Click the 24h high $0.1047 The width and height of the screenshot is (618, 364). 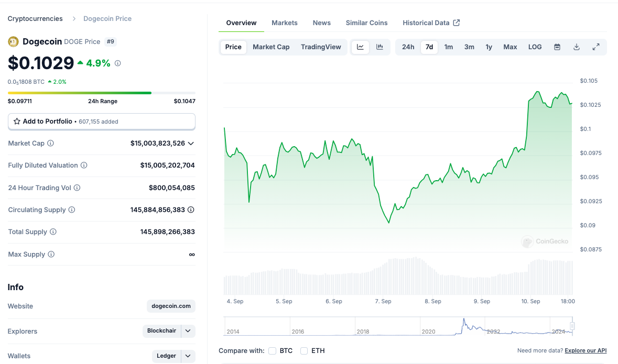click(185, 101)
